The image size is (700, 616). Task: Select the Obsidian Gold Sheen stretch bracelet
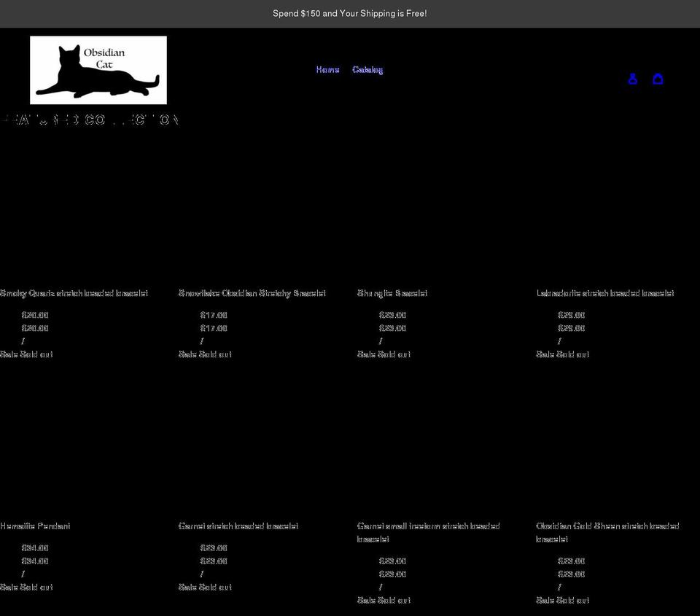coord(607,532)
